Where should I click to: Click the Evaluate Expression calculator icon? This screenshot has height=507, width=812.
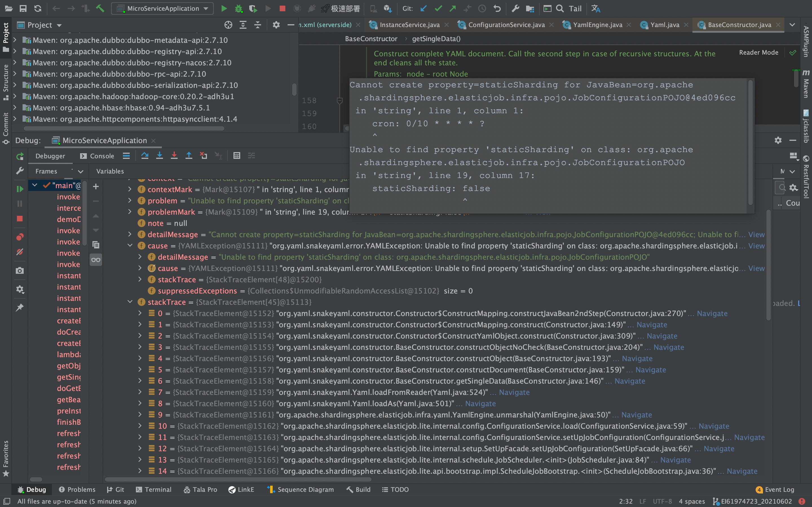pos(237,155)
